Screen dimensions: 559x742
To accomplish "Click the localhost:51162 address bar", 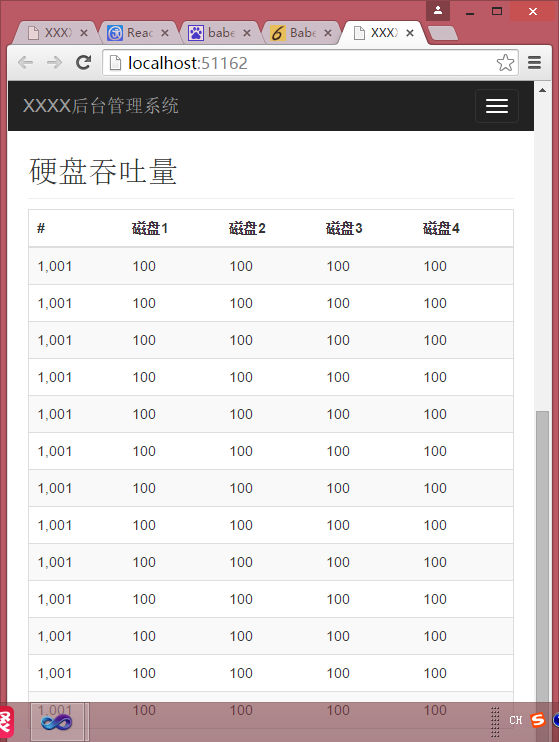I will click(x=310, y=62).
